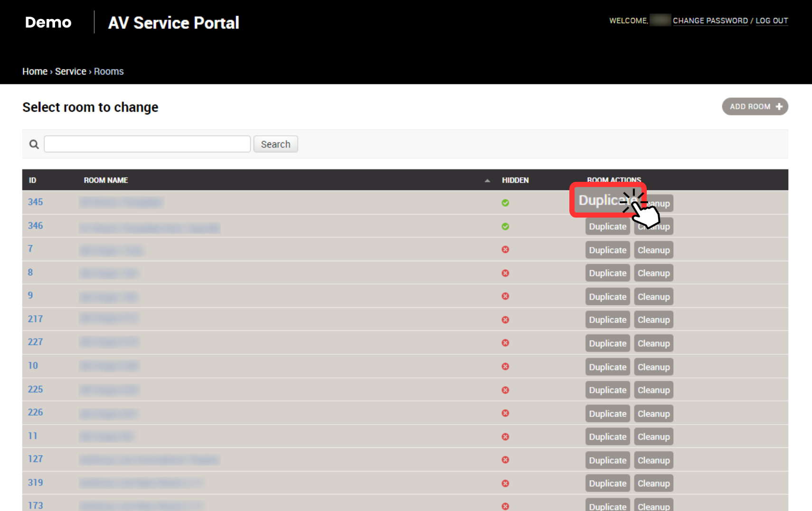This screenshot has height=511, width=812.
Task: Click the ADD ROOM button
Action: pyautogui.click(x=755, y=106)
